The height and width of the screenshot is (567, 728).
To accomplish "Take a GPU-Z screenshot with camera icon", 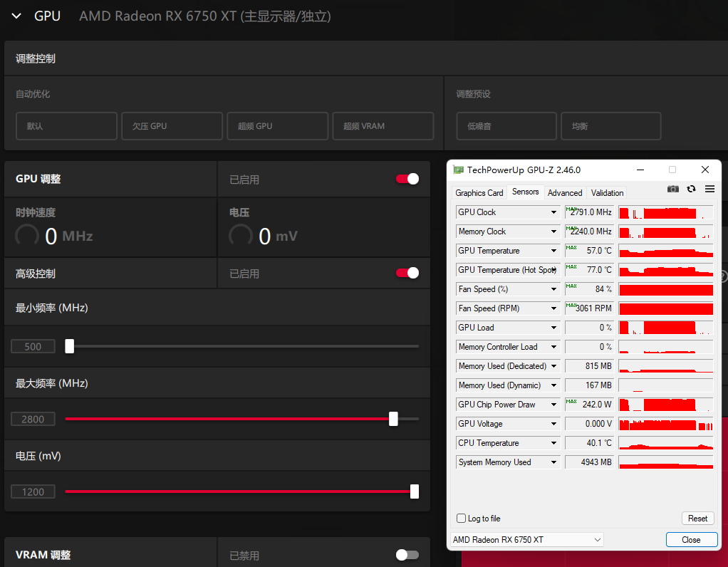I will [672, 189].
